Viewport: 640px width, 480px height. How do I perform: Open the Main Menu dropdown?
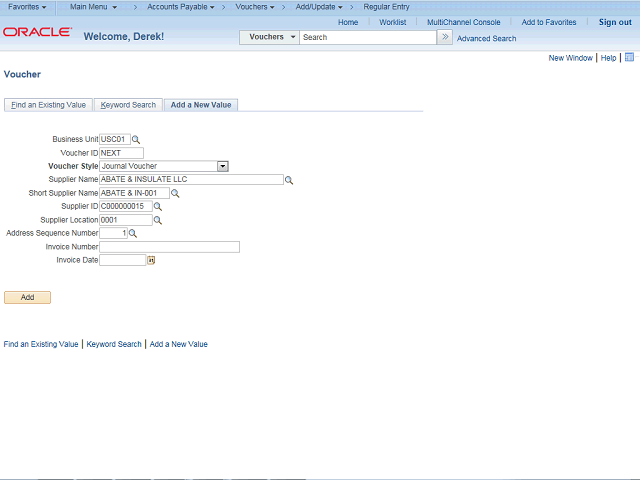[93, 7]
